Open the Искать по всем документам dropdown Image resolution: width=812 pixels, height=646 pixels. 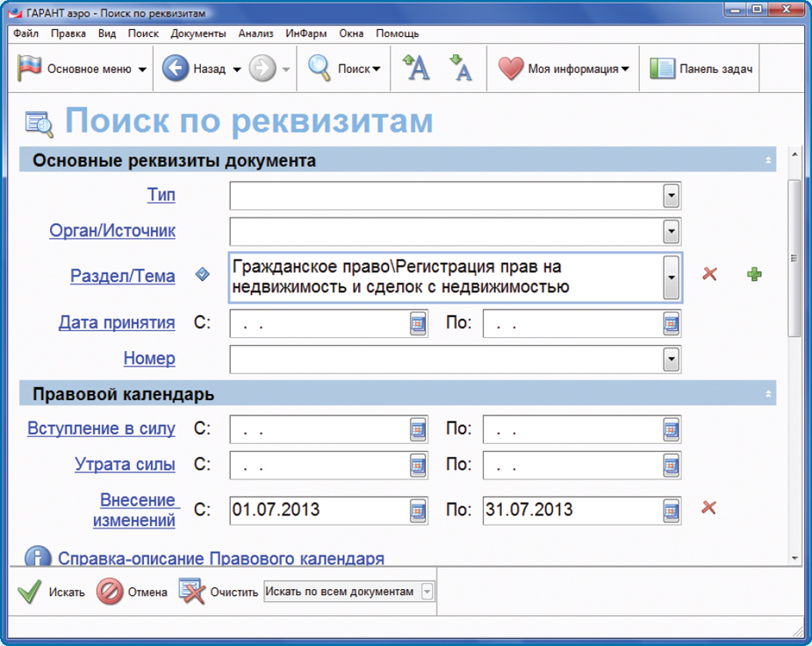pos(427,592)
